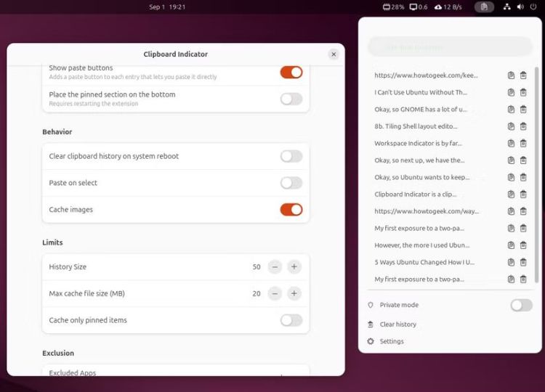This screenshot has height=392, width=545.
Task: Click paste icon for "8b. Tiling Shell layout" entry
Action: [x=512, y=126]
